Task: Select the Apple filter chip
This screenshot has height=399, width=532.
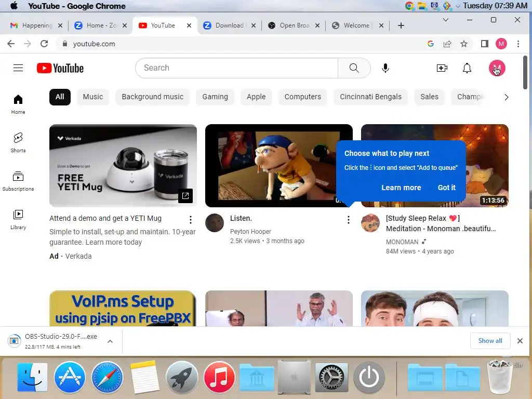Action: tap(256, 97)
